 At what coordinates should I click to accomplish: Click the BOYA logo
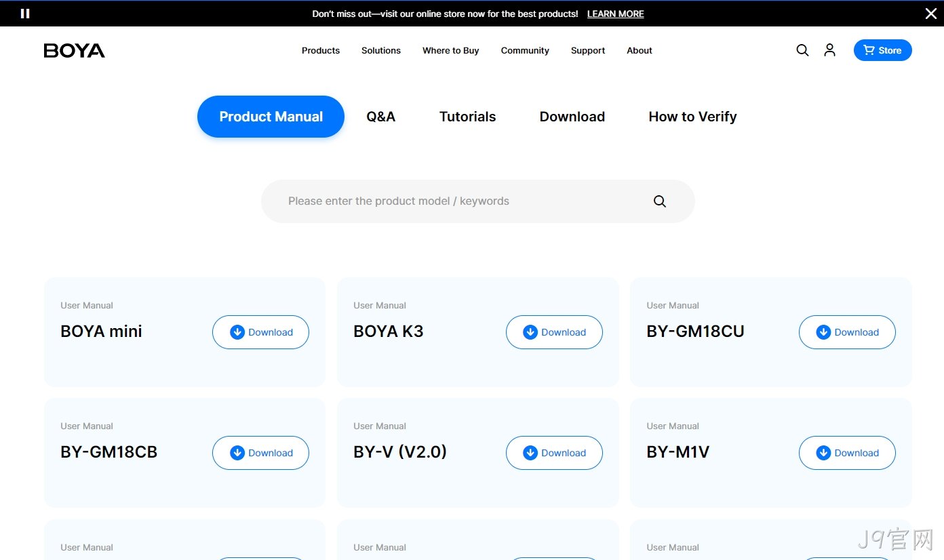pos(75,51)
